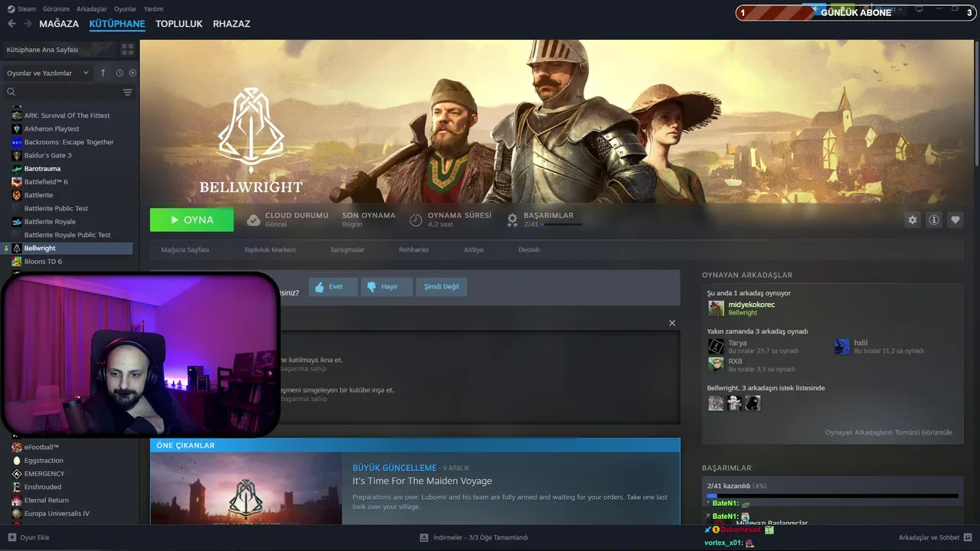Open first wishlist friend avatar

[x=716, y=403]
